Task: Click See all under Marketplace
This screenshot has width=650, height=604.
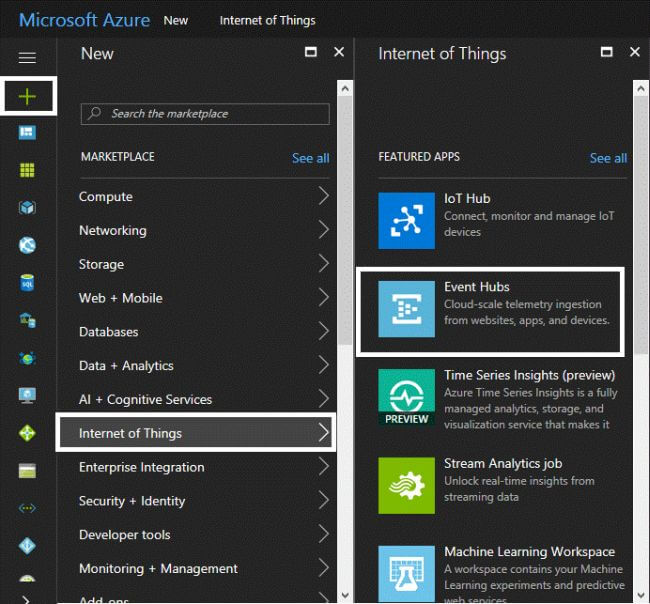Action: pyautogui.click(x=310, y=158)
